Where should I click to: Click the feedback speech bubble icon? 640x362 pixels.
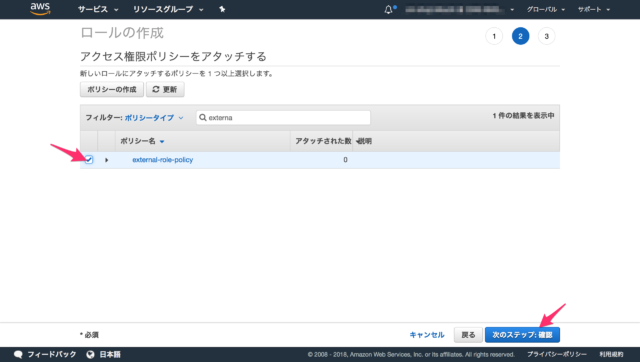(x=18, y=354)
